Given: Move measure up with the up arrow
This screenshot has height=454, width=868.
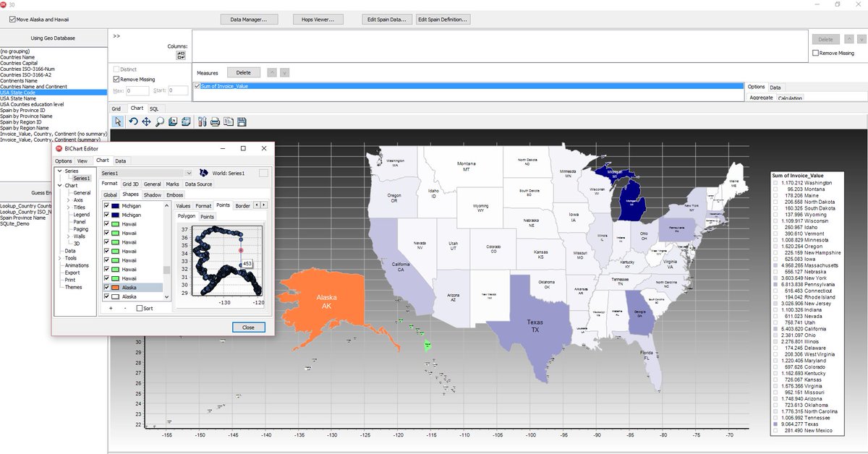Looking at the screenshot, I should [x=271, y=72].
